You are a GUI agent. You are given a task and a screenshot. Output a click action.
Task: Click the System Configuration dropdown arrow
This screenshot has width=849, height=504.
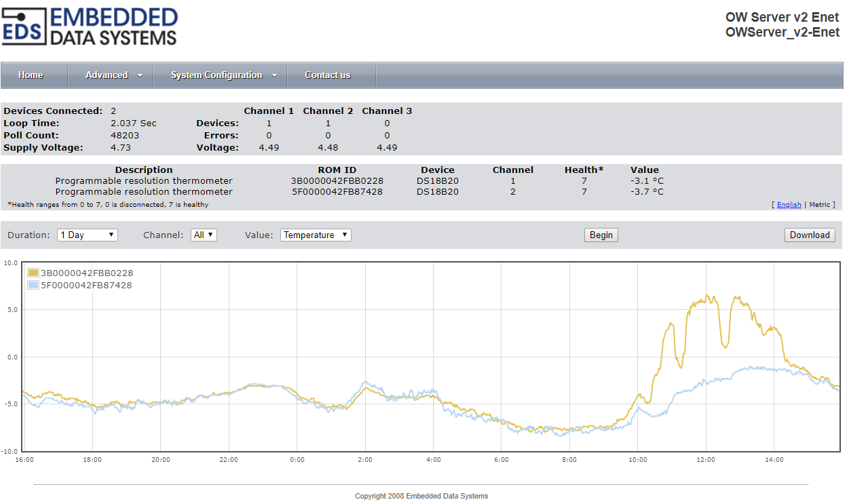[275, 75]
